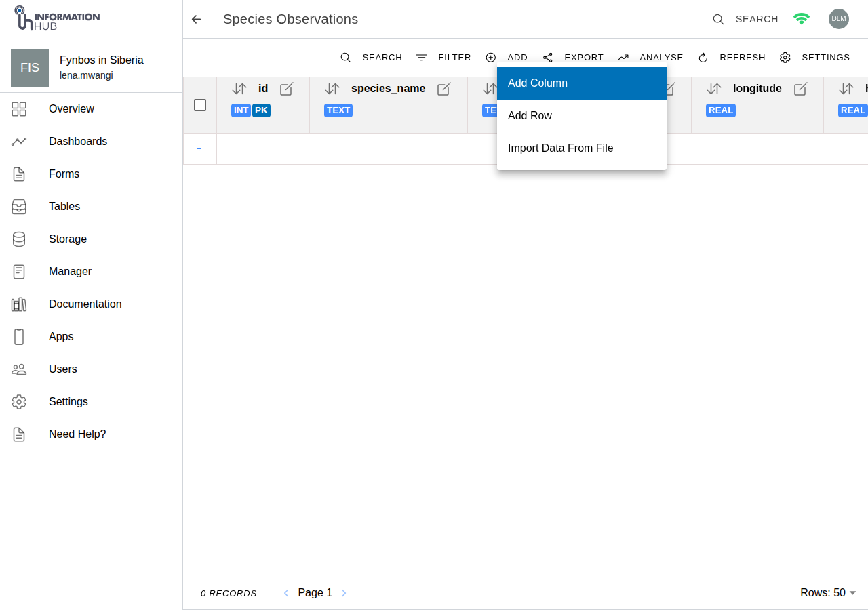Click the Manager icon in sidebar
868x610 pixels.
pyautogui.click(x=19, y=272)
